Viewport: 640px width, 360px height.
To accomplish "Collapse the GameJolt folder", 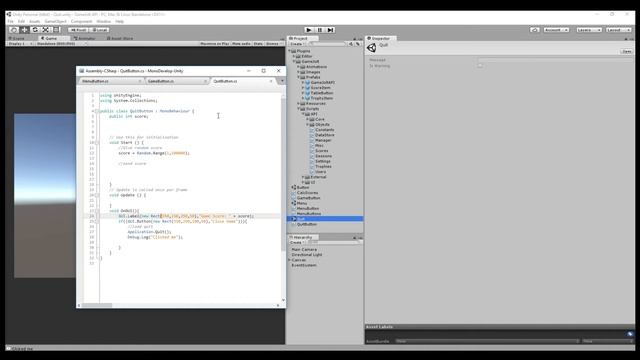I will pyautogui.click(x=294, y=62).
